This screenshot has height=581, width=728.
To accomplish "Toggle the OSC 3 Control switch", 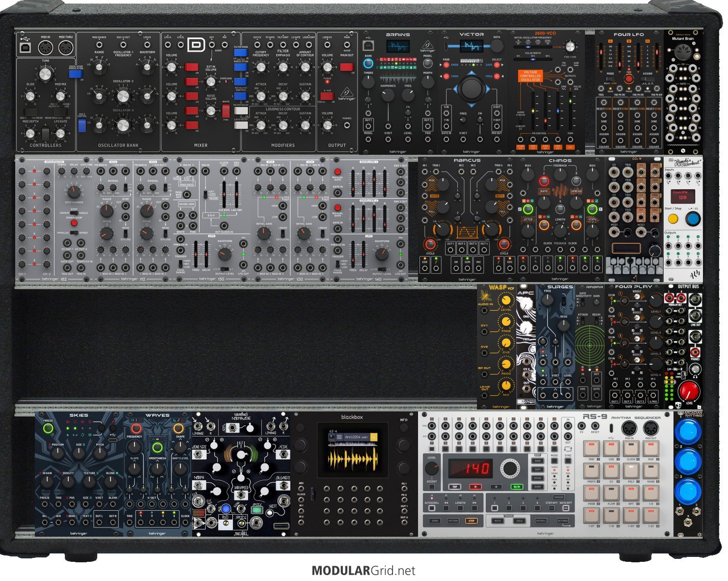I will tap(82, 125).
